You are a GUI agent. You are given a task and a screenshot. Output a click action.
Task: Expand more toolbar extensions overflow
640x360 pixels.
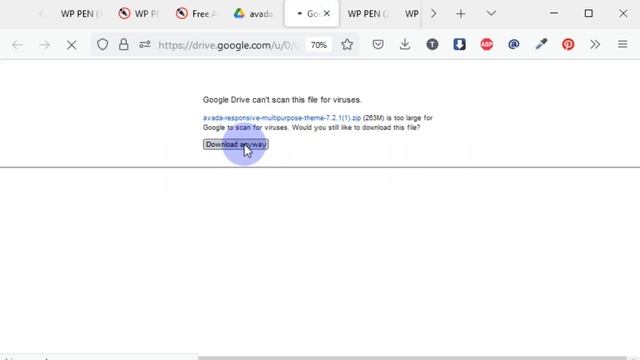[x=595, y=44]
